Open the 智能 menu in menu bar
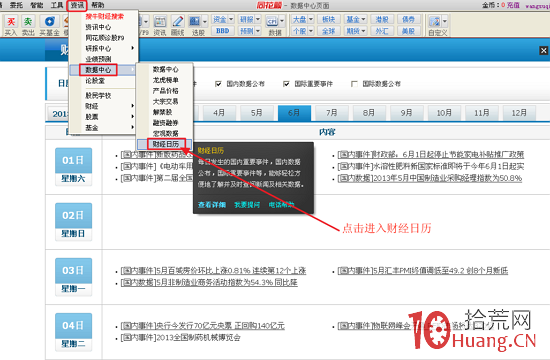Screen dimensions: 550x360 click(x=36, y=5)
